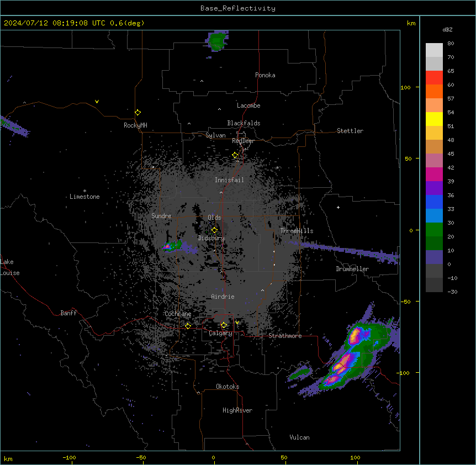Click the Blackfalds town label
This screenshot has width=476, height=465.
tap(244, 123)
